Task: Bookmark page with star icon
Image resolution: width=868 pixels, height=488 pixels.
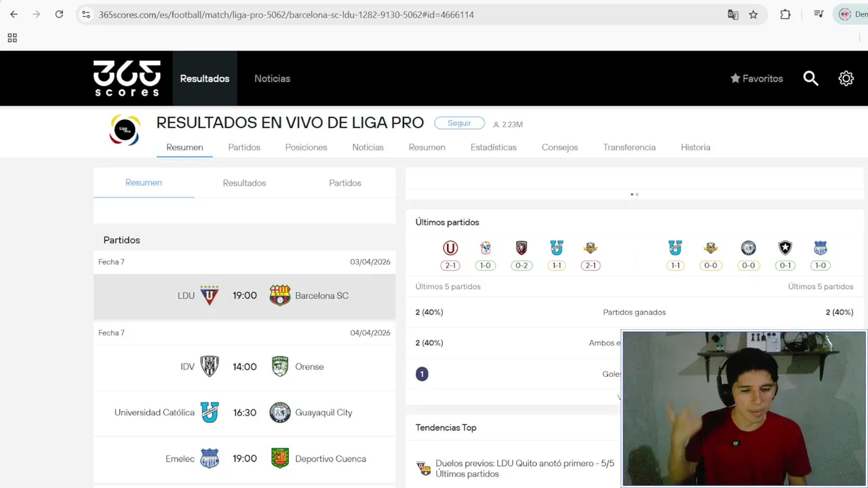Action: pyautogui.click(x=753, y=14)
